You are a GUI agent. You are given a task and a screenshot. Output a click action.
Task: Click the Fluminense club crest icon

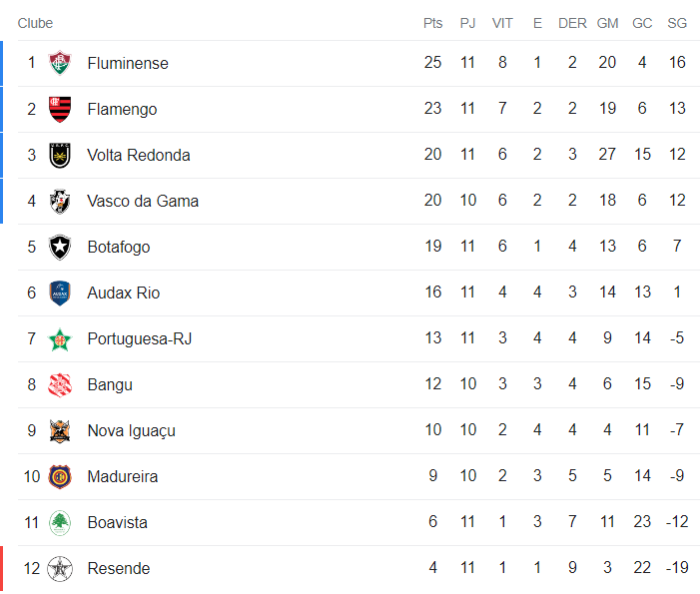pos(60,63)
